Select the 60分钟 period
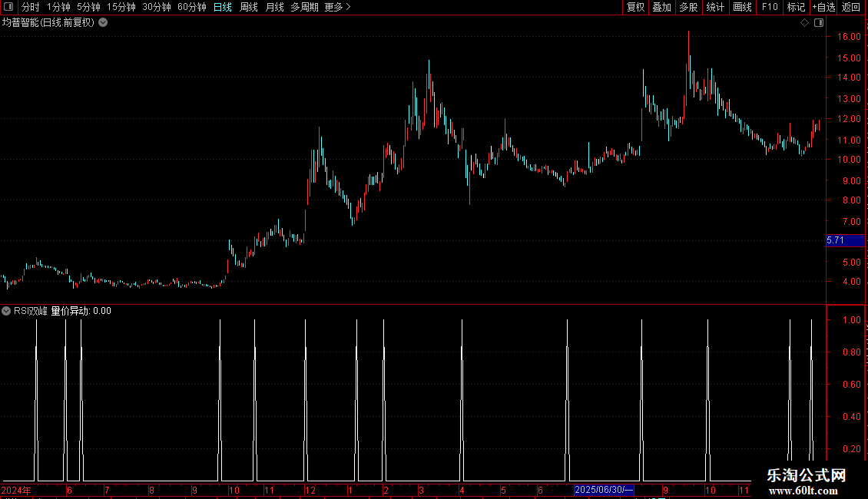Image resolution: width=868 pixels, height=499 pixels. 191,7
